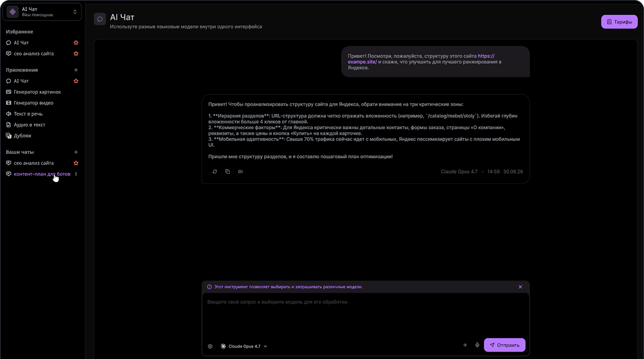
Task: Open options menu for контент-план для ботов
Action: coord(76,174)
